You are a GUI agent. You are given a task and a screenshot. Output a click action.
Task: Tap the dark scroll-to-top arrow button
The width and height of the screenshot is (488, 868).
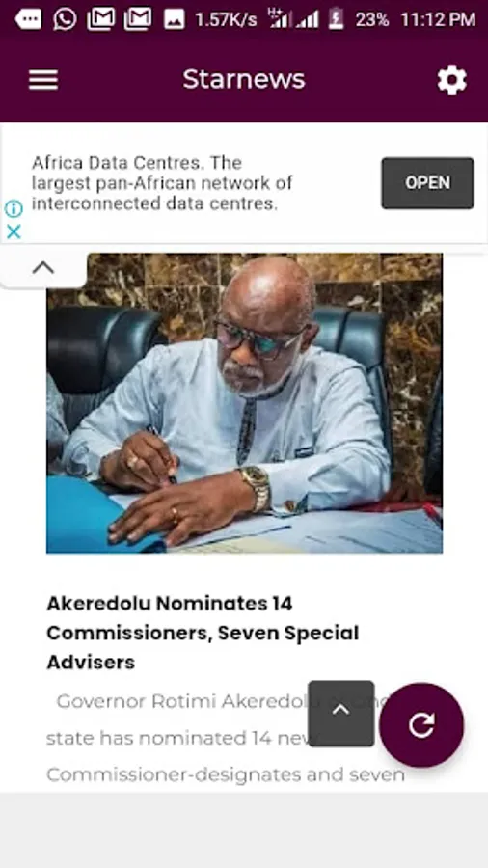coord(340,713)
